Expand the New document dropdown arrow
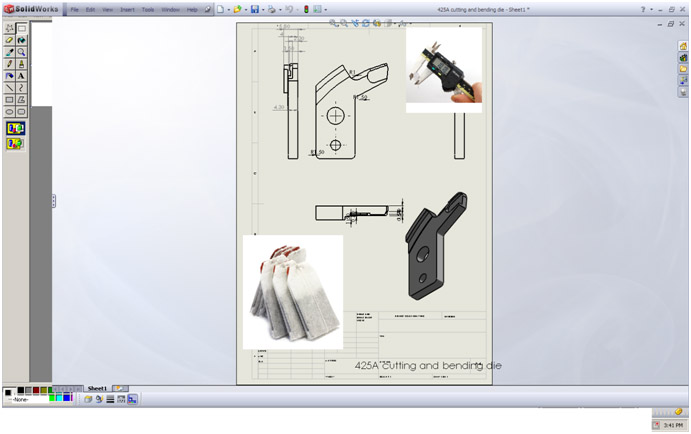The height and width of the screenshot is (434, 691). pyautogui.click(x=228, y=10)
